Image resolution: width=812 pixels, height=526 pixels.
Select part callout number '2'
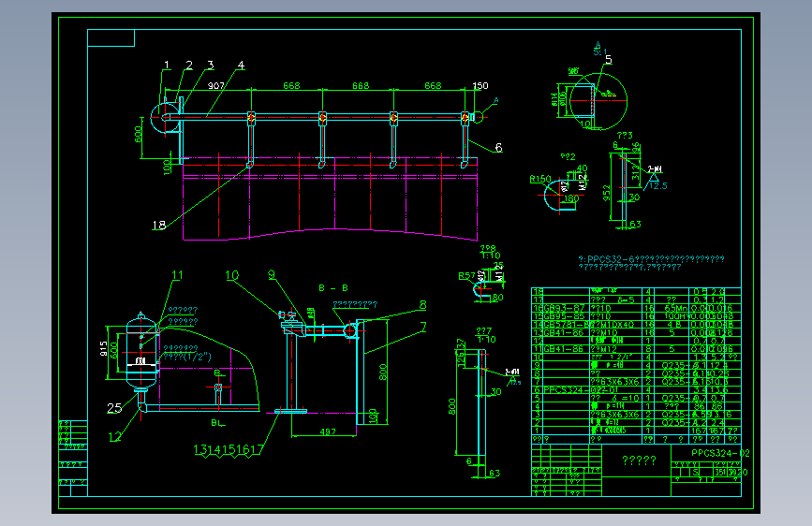(x=189, y=66)
